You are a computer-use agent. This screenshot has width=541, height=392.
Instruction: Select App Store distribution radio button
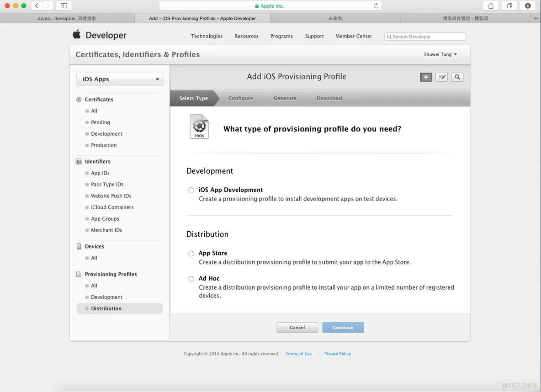click(191, 254)
